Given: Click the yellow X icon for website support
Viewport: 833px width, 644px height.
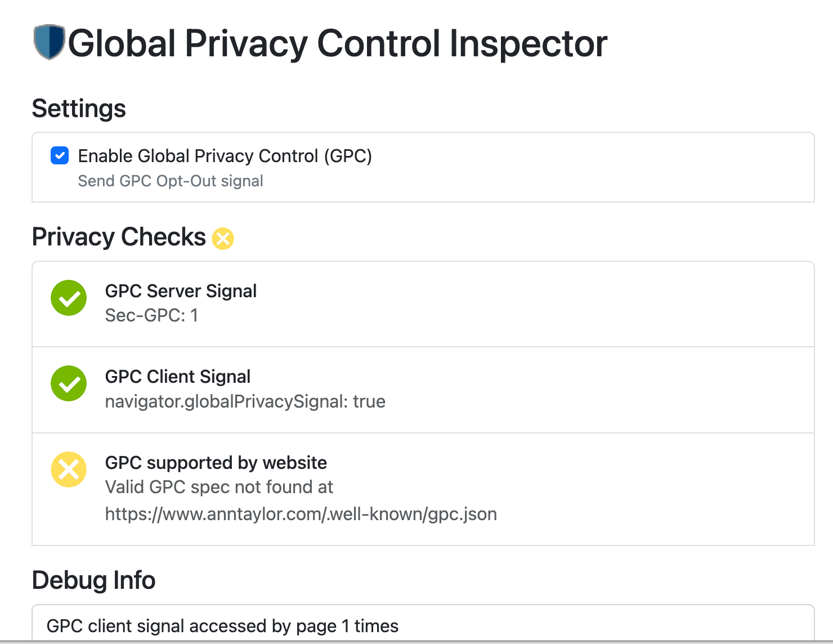Looking at the screenshot, I should pos(69,469).
